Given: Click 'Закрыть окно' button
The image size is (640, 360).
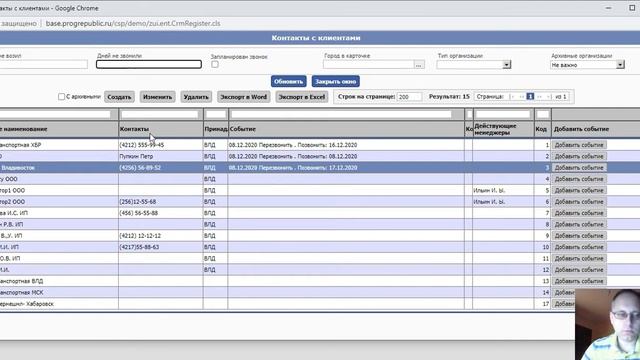Looking at the screenshot, I should 336,81.
